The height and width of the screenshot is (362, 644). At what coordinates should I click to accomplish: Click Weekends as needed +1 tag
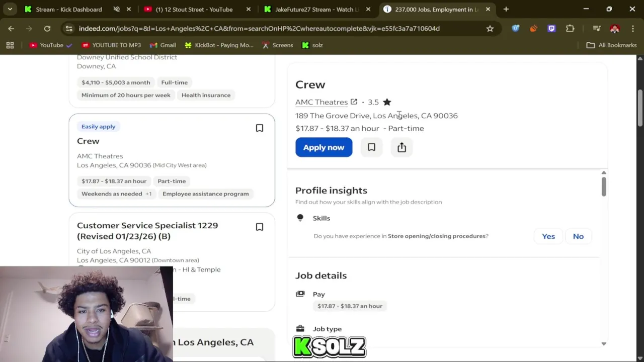[116, 194]
